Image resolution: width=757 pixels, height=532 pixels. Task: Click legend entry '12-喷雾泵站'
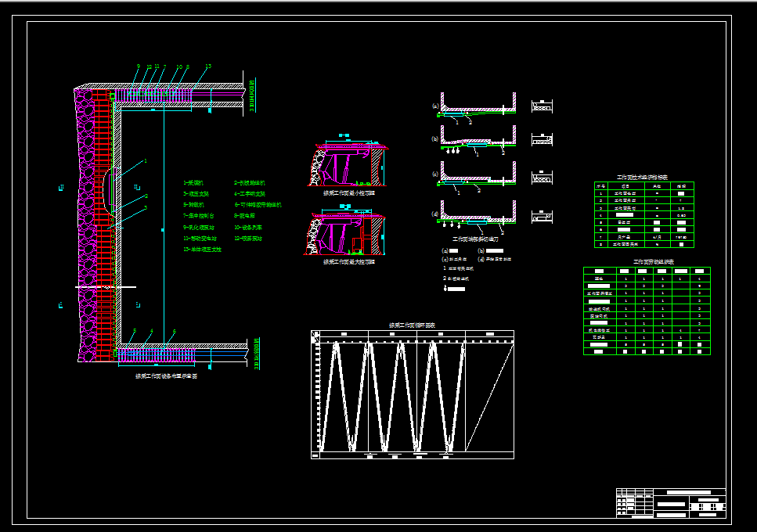pyautogui.click(x=248, y=239)
